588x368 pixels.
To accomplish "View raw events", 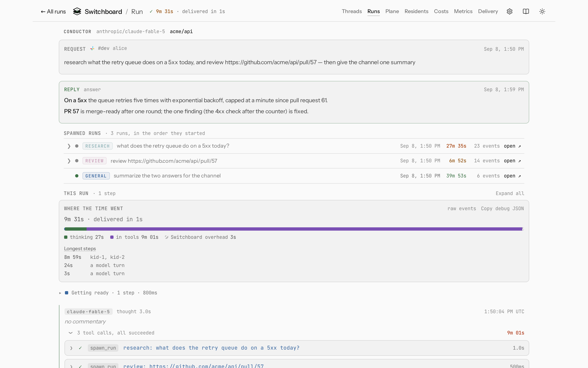I will 462,209.
